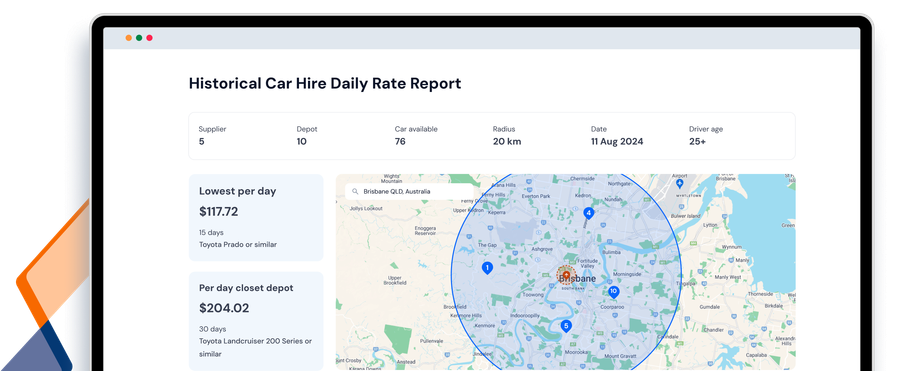This screenshot has width=899, height=371.
Task: Click the red window dot
Action: click(x=149, y=38)
